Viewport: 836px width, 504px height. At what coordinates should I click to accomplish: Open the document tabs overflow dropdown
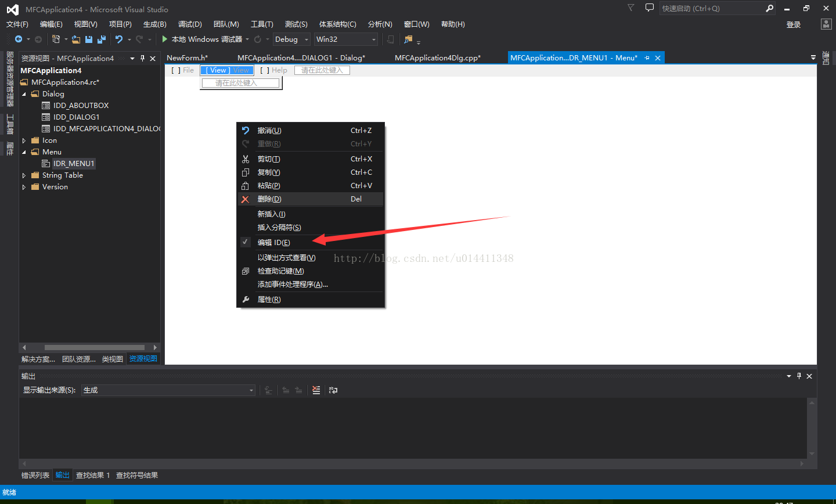[813, 57]
